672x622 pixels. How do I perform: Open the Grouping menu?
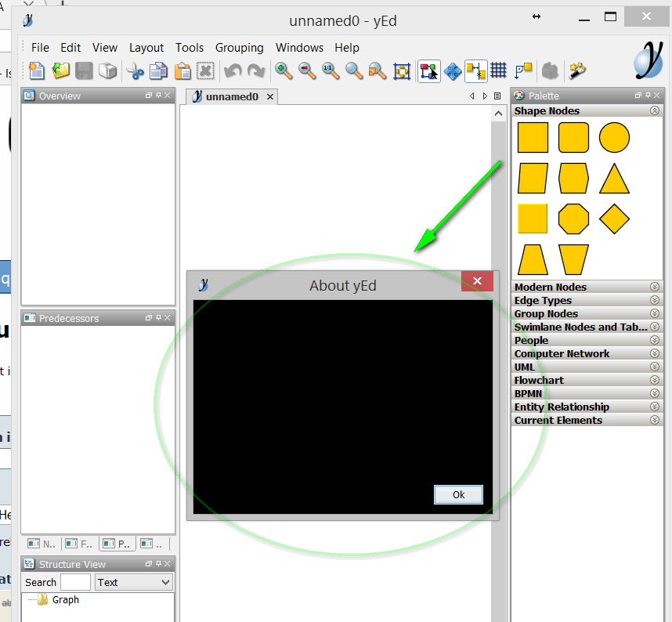click(239, 48)
